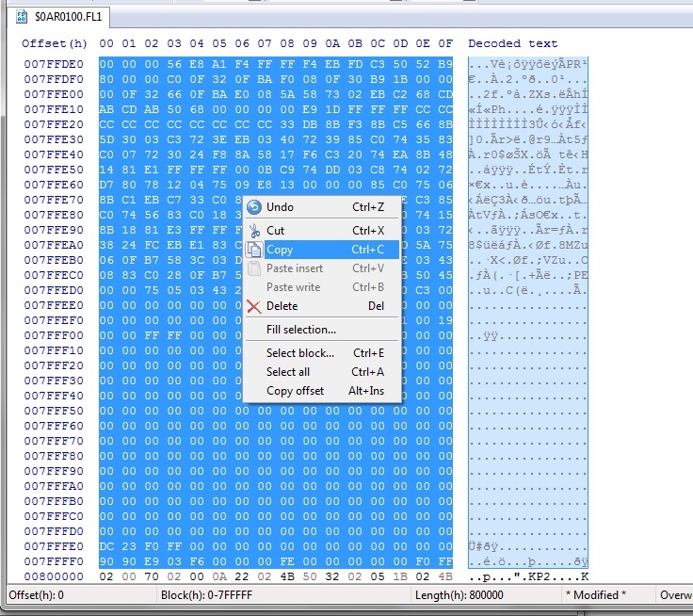Choose Cut from the context menu
This screenshot has height=616, width=693.
click(323, 231)
